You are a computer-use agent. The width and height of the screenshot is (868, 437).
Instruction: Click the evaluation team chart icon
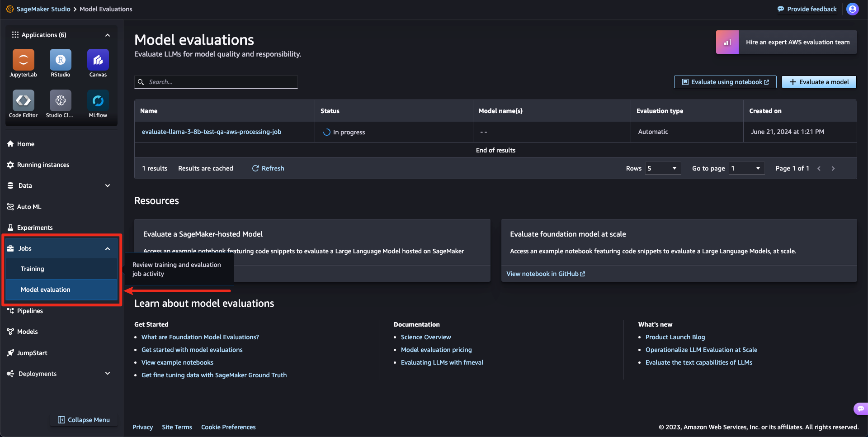(x=727, y=42)
